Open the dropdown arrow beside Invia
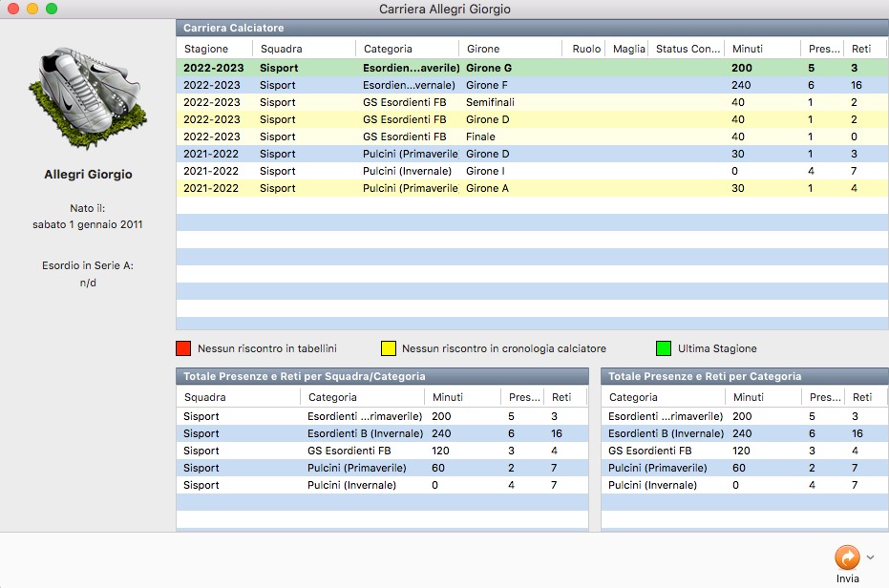This screenshot has height=588, width=889. pyautogui.click(x=870, y=557)
